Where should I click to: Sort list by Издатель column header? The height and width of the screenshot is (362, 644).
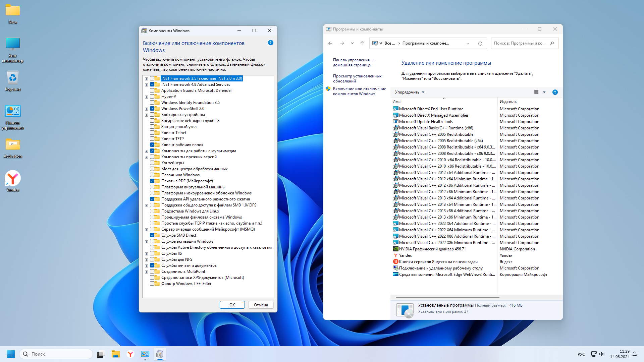pos(508,102)
